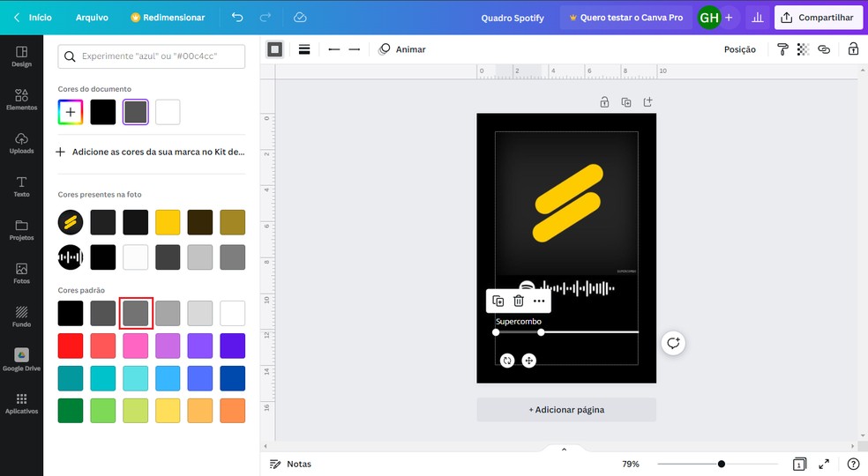The image size is (868, 476).
Task: Select the red default color swatch
Action: tap(71, 346)
